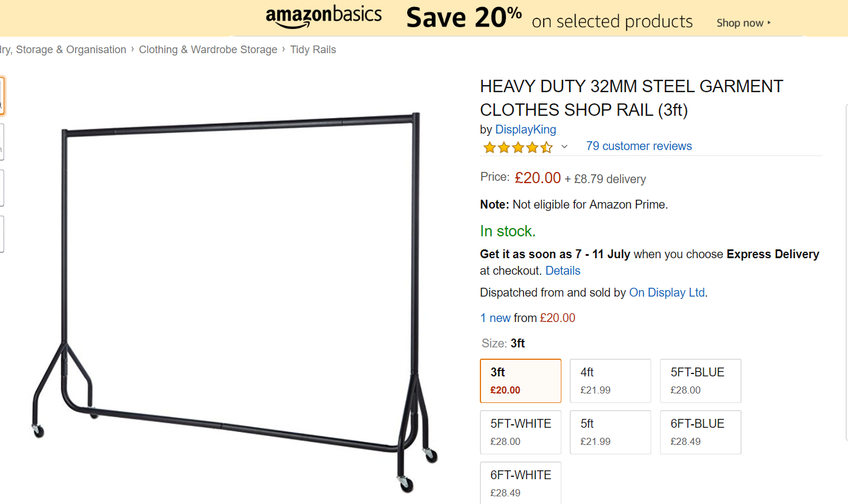Click the star rating icons
Viewport: 848px width, 504px height.
click(518, 147)
